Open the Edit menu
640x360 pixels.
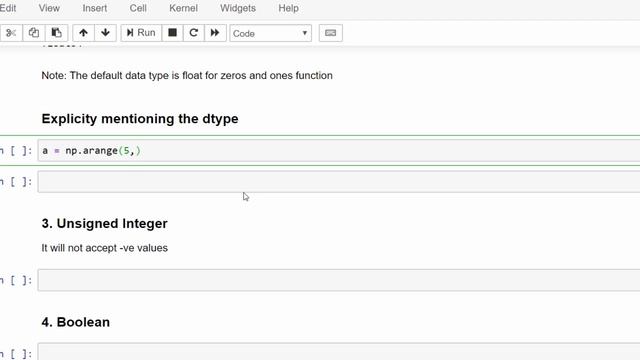pyautogui.click(x=8, y=8)
